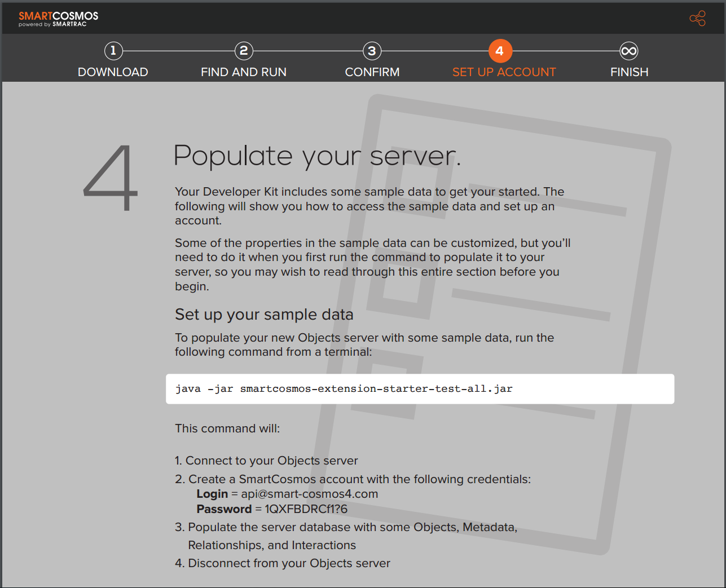Click the 'Set up your sample data' subheading
Viewport: 726px width, 588px height.
coord(264,315)
